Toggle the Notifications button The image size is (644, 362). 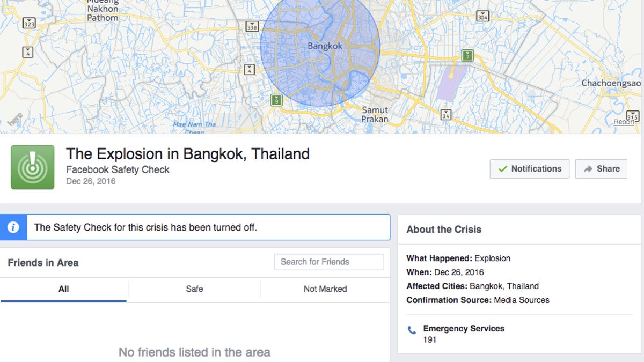coord(529,168)
